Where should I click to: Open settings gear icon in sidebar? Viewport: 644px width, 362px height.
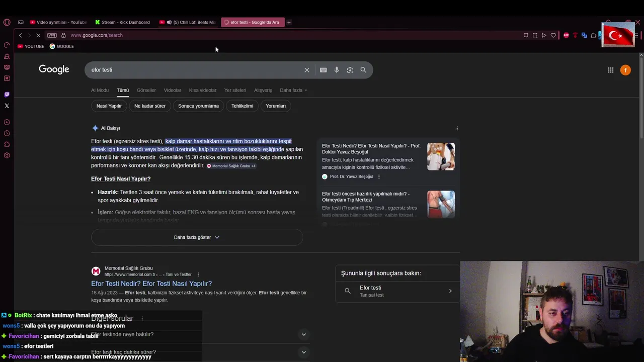pyautogui.click(x=7, y=155)
